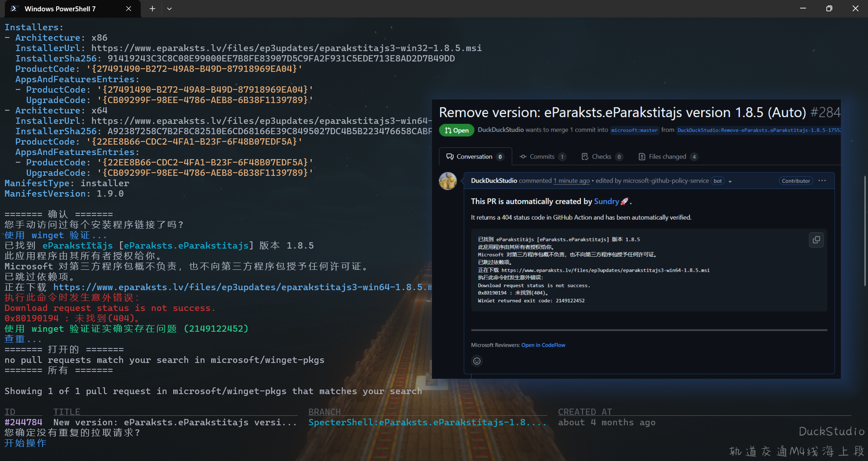Select the Windows PowerShell 7 tab
Image resolution: width=868 pixels, height=461 pixels.
(x=72, y=9)
